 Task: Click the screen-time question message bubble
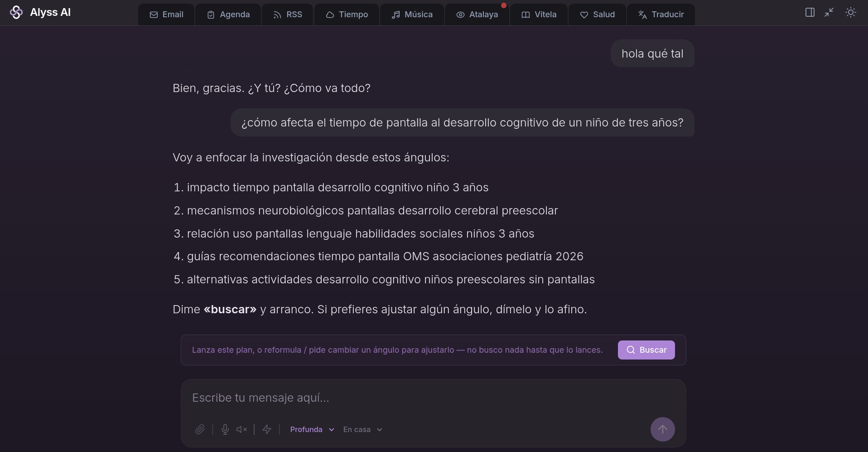[x=462, y=122]
